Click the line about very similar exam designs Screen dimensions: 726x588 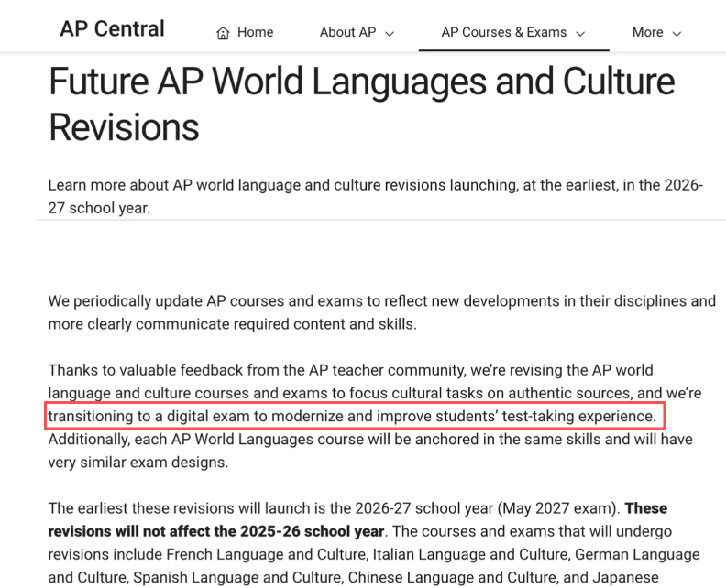coord(138,463)
